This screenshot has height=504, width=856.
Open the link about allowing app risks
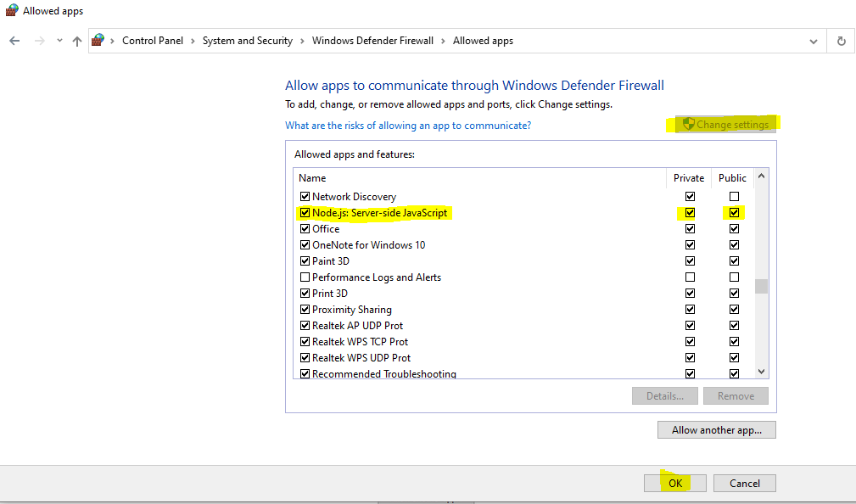pyautogui.click(x=408, y=126)
